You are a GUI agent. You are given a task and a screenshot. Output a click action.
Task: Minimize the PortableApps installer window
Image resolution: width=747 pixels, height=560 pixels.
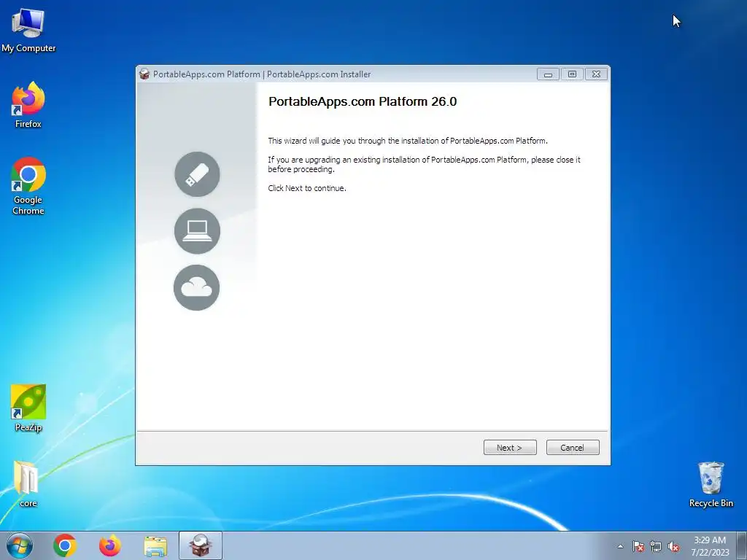click(x=548, y=74)
